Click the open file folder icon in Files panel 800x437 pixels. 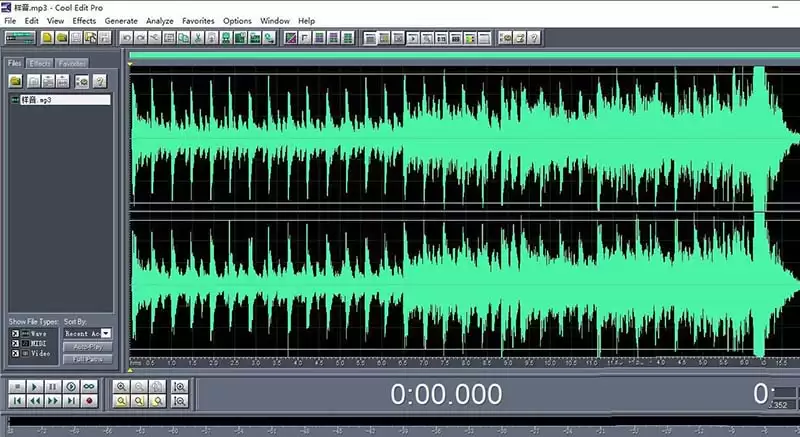point(16,81)
